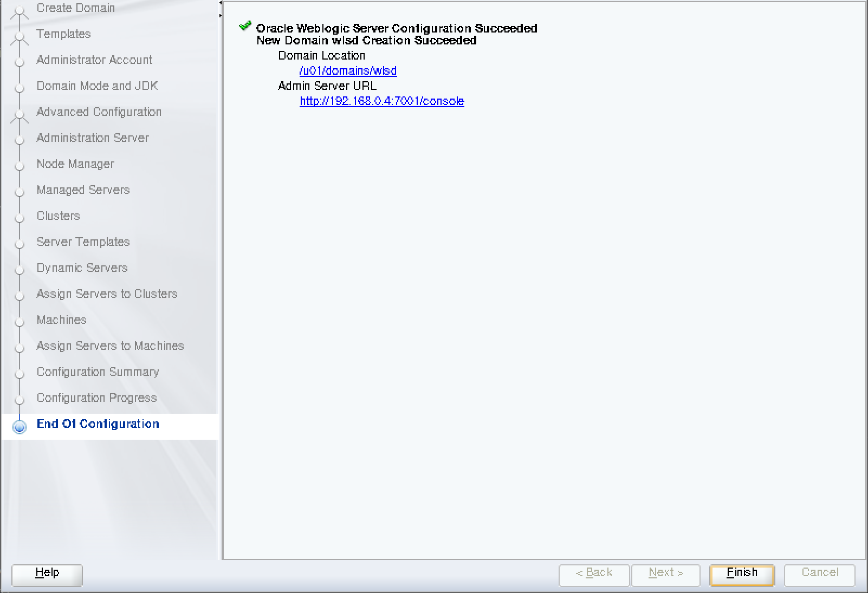Image resolution: width=868 pixels, height=593 pixels.
Task: Select the Machines step circle
Action: click(x=20, y=323)
